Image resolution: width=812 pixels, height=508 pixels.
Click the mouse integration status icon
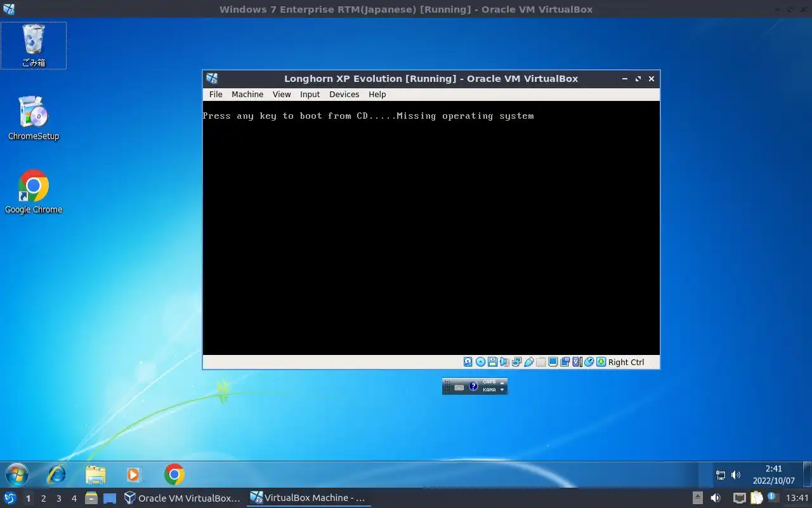point(589,362)
